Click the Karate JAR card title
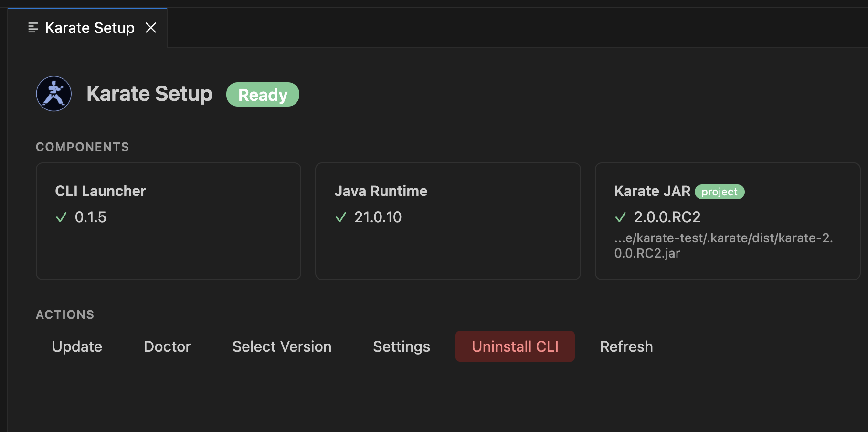 pos(652,191)
